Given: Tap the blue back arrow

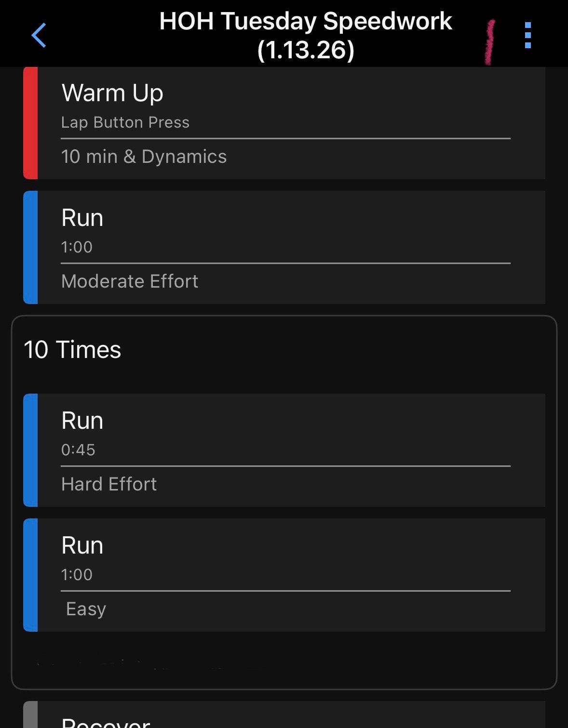Looking at the screenshot, I should [x=39, y=35].
